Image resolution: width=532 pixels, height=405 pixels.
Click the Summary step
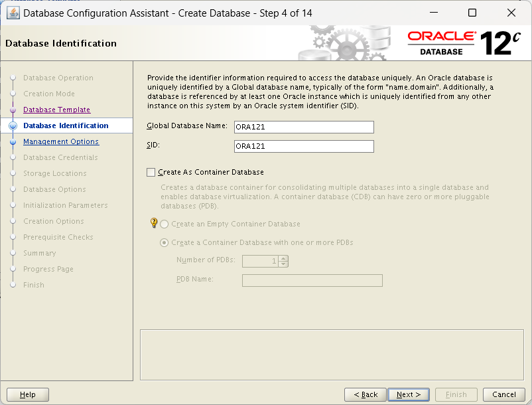[39, 253]
